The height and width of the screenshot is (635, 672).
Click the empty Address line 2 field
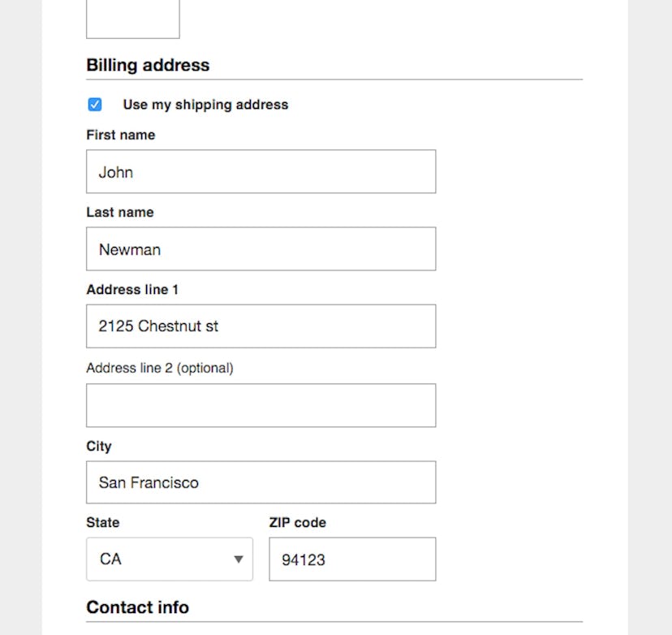pyautogui.click(x=260, y=404)
